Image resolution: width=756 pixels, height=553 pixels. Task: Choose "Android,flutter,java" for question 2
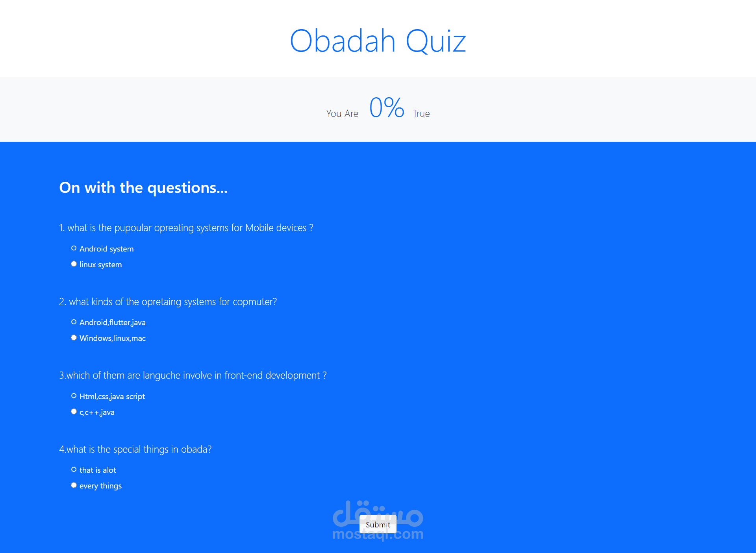pos(74,322)
